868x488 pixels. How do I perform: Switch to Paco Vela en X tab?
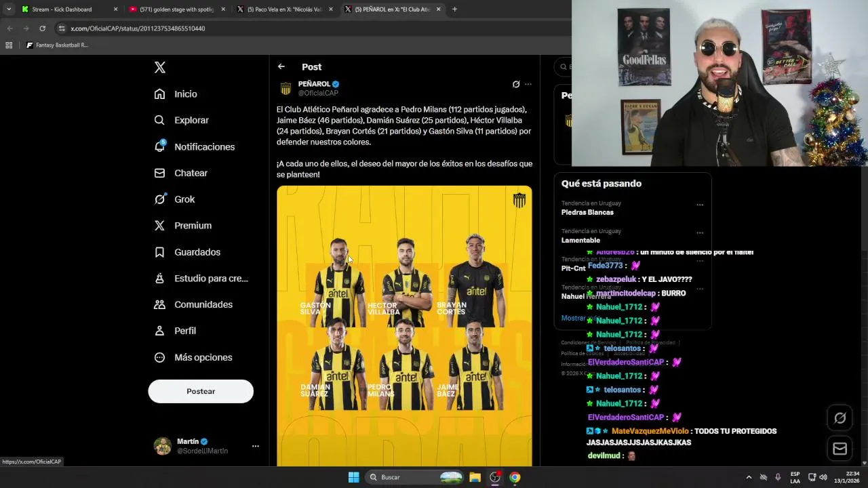(283, 9)
